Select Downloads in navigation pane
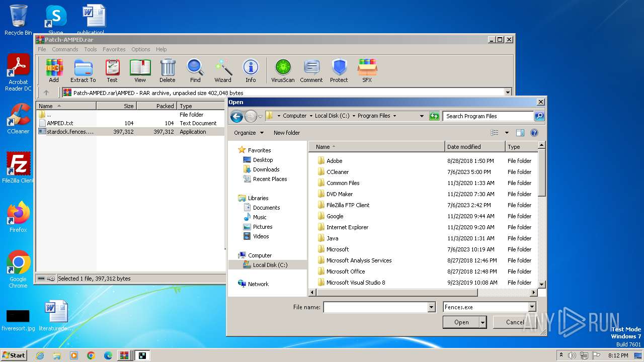The width and height of the screenshot is (644, 362). pos(266,169)
